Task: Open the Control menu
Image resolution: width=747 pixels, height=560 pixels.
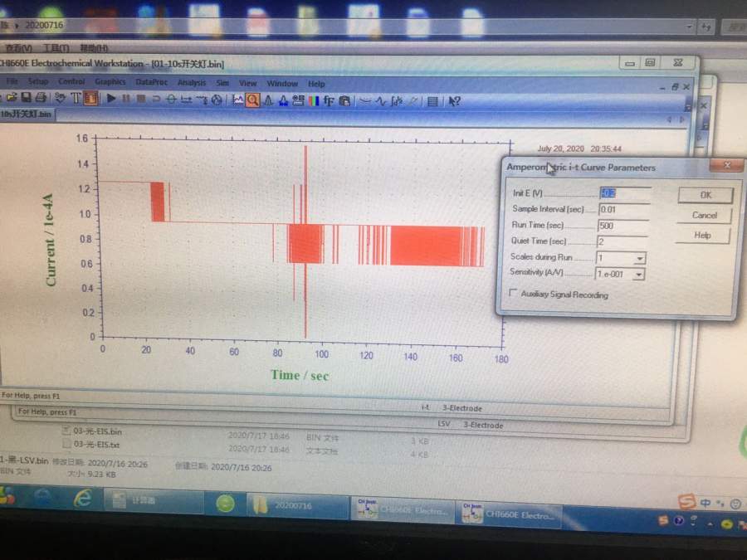Action: click(71, 82)
